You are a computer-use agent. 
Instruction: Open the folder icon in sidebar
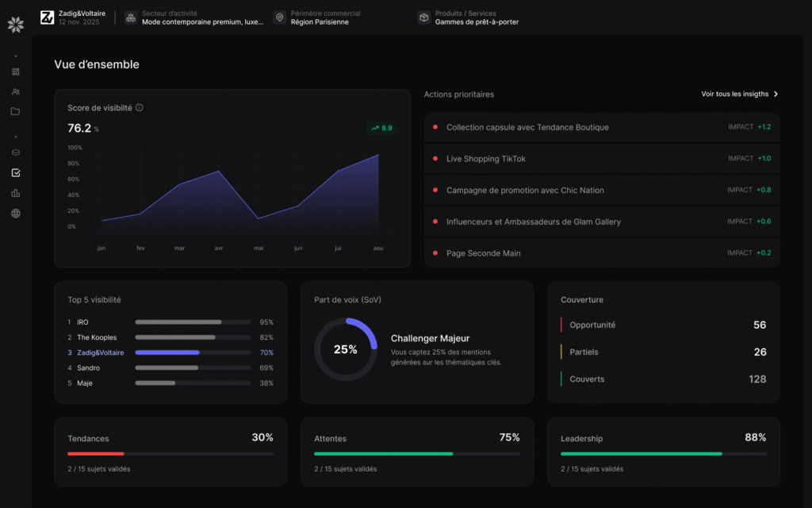point(15,111)
